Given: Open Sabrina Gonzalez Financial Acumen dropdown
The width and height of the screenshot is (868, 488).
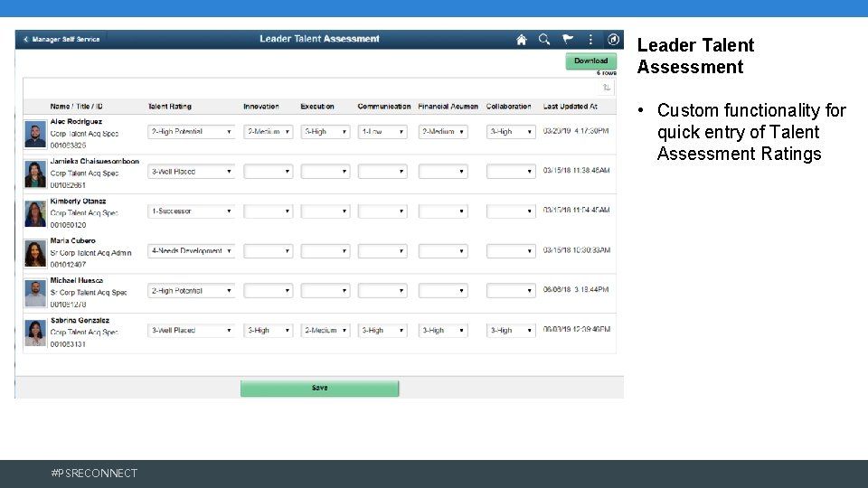Looking at the screenshot, I should click(443, 331).
